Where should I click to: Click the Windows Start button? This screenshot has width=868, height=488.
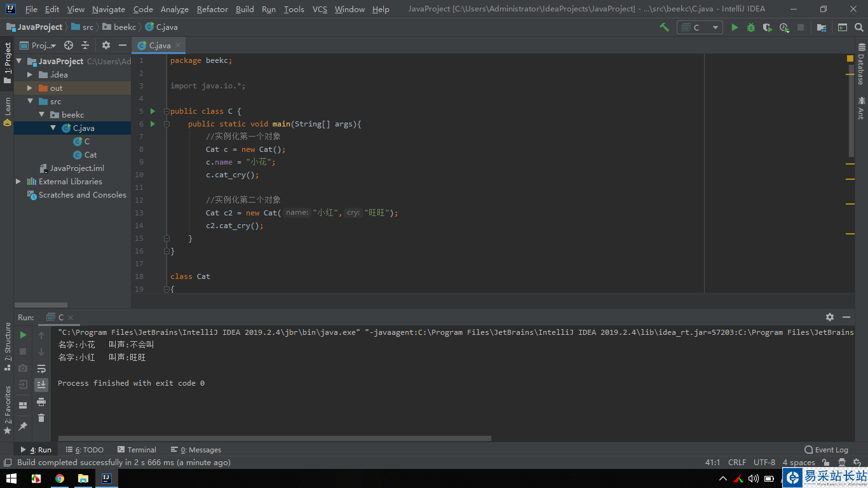(11, 478)
